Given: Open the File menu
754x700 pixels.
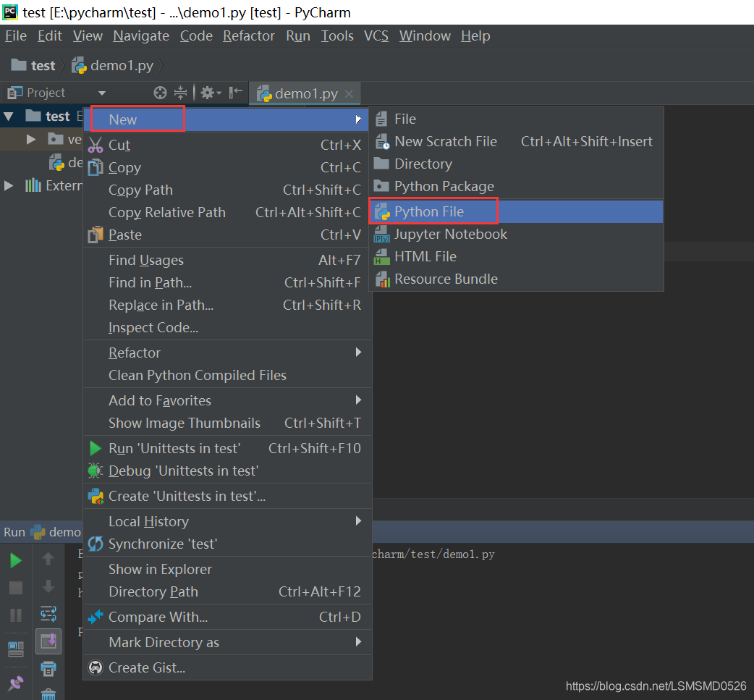Looking at the screenshot, I should tap(16, 36).
